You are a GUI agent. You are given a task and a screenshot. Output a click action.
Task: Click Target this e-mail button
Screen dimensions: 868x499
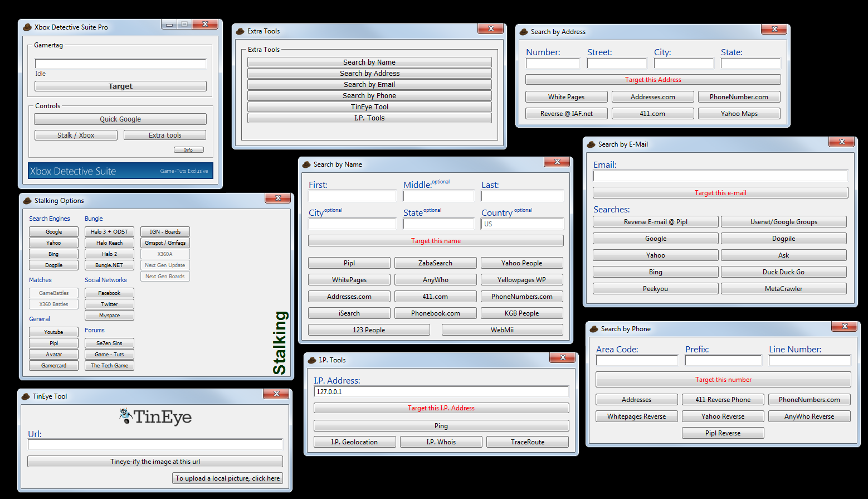[x=720, y=193]
